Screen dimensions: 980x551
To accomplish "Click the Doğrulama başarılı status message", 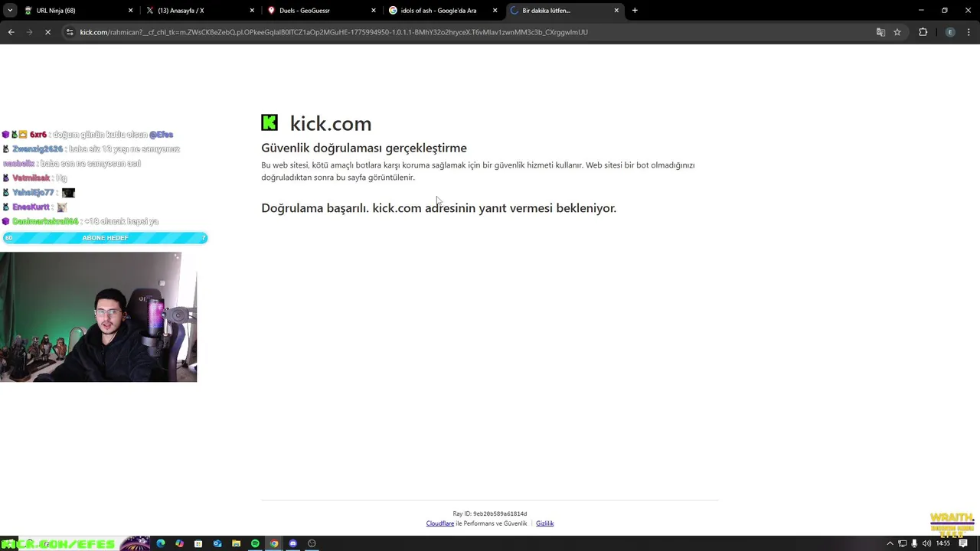I will 439,208.
